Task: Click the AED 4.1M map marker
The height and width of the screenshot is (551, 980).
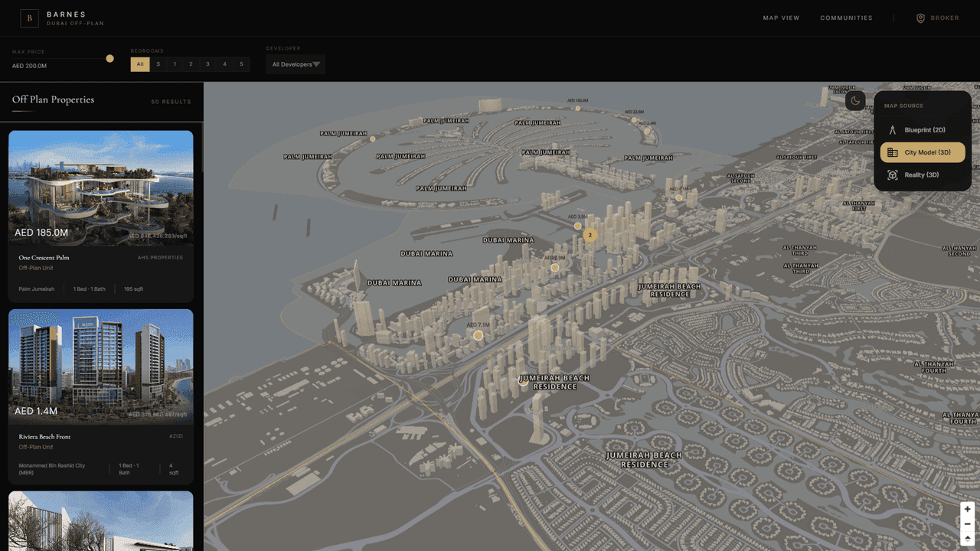Action: click(x=678, y=197)
